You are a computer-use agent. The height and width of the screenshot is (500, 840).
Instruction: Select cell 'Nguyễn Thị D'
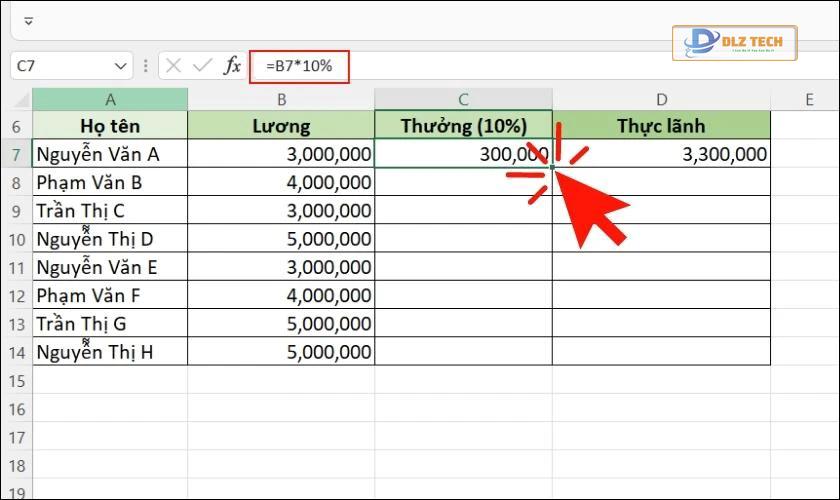[110, 238]
